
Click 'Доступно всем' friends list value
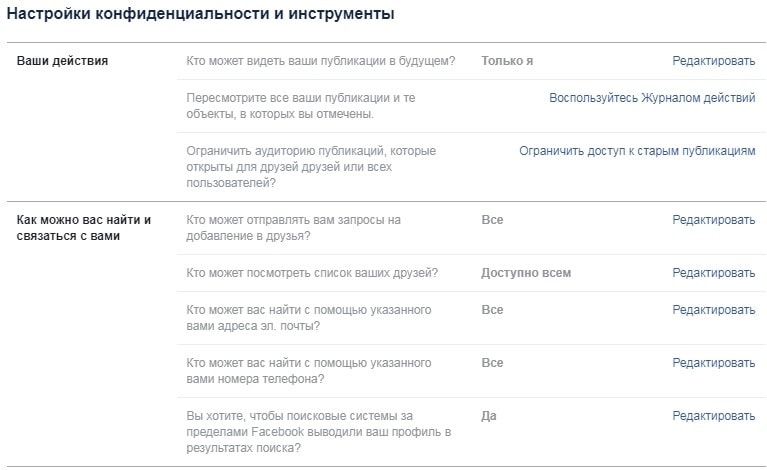coord(525,273)
